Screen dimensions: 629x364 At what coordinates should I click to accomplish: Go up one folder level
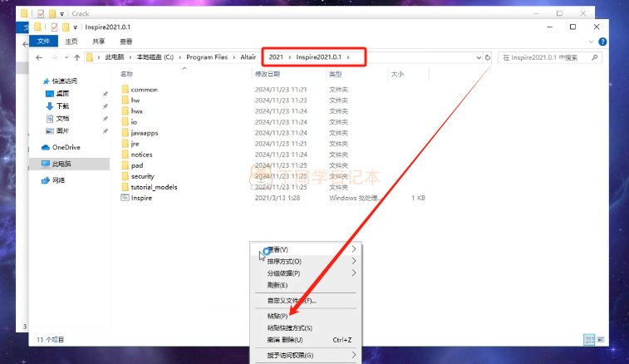77,57
